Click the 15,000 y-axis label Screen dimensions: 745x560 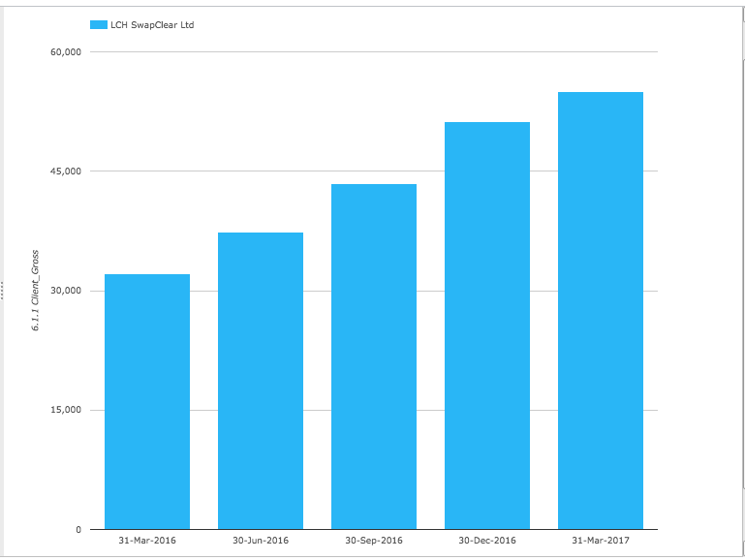(66, 410)
